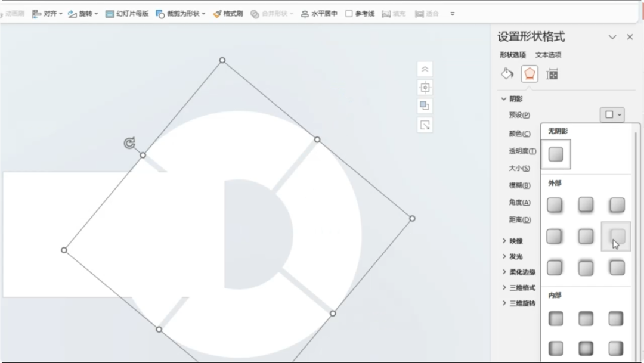Apply the 外部 shadow preset, middle row left
Image resolution: width=644 pixels, height=363 pixels.
tap(554, 237)
